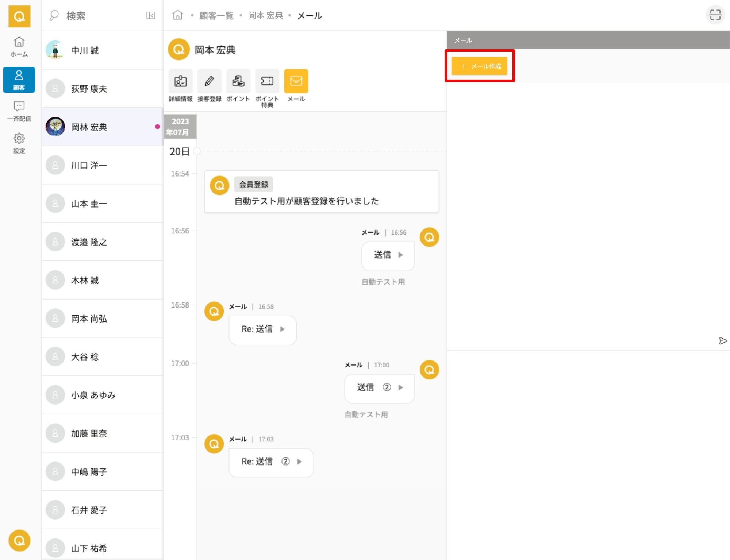Image resolution: width=730 pixels, height=560 pixels.
Task: Open 設定 in left navigation
Action: 19,143
